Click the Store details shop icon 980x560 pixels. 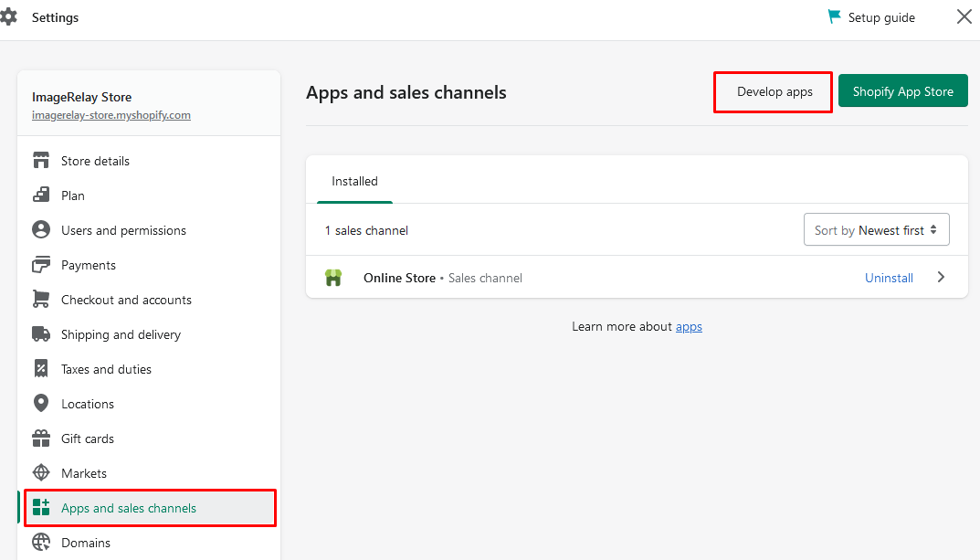pyautogui.click(x=40, y=161)
